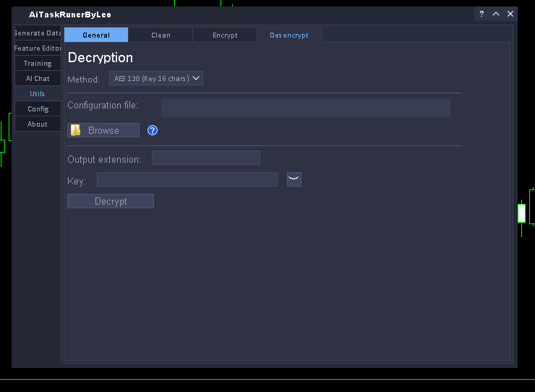Select the Desencrypt tab
535x392 pixels.
[x=288, y=35]
